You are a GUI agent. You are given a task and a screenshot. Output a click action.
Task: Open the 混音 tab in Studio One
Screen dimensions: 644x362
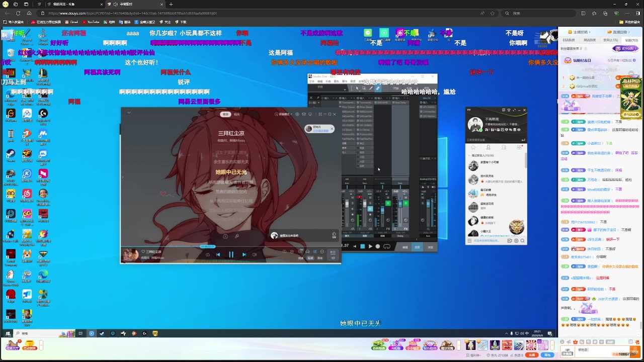pyautogui.click(x=417, y=247)
